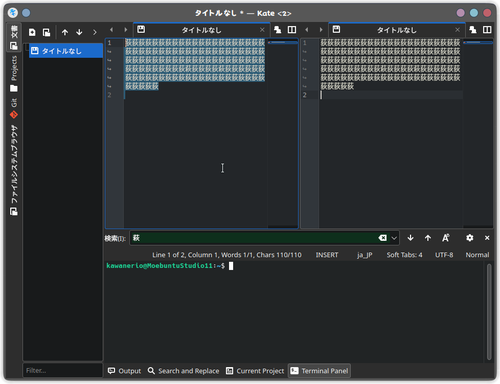The height and width of the screenshot is (384, 500).
Task: Toggle INSERT mode in status bar
Action: [x=327, y=255]
